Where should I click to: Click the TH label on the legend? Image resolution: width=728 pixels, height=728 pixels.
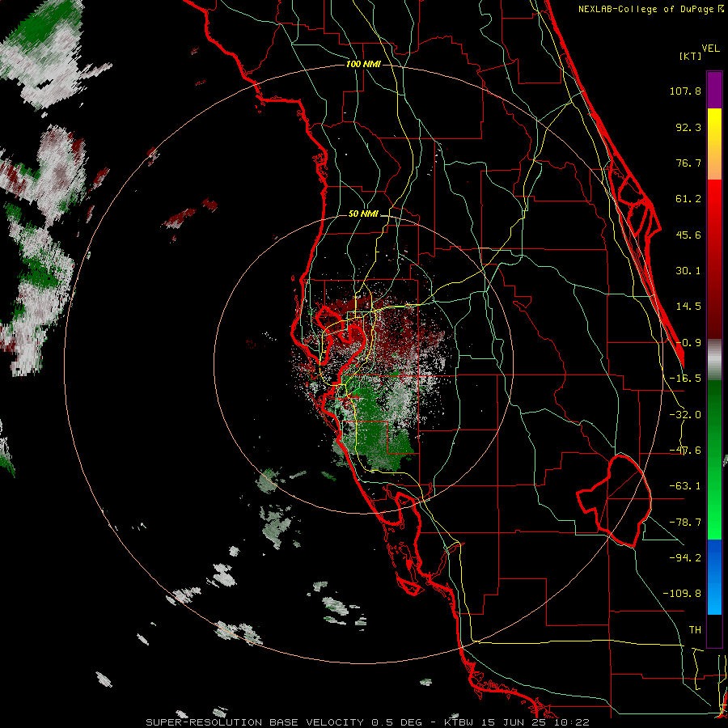tap(695, 630)
